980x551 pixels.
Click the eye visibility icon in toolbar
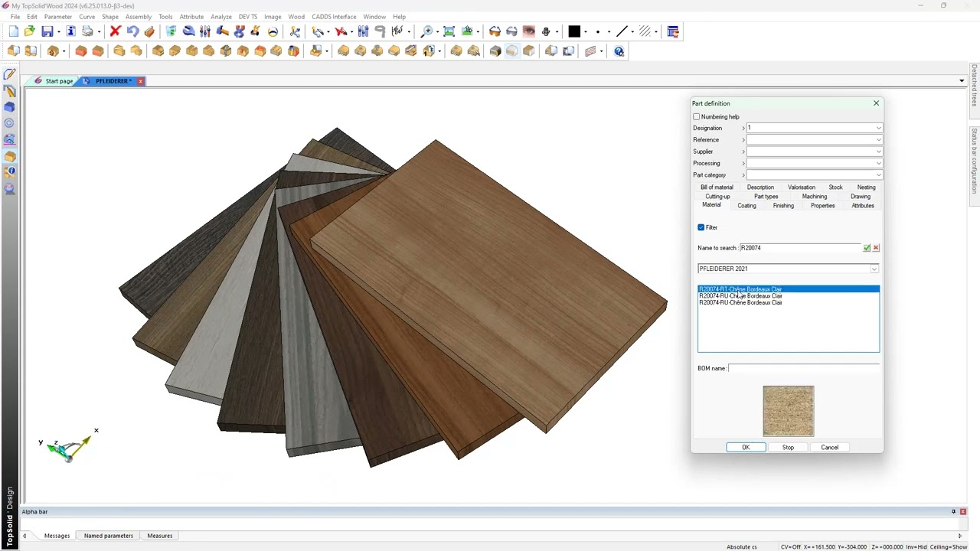tap(528, 31)
